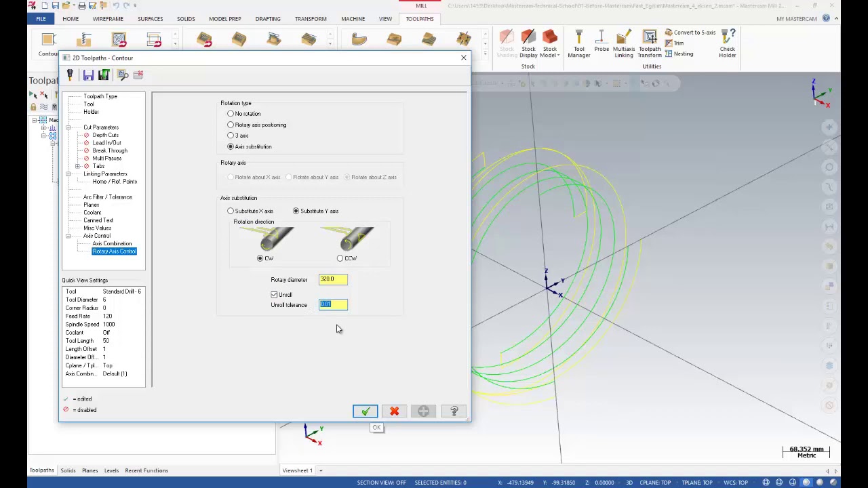Click the dialog help button with question mark
Viewport: 868px width, 488px height.
pyautogui.click(x=454, y=411)
